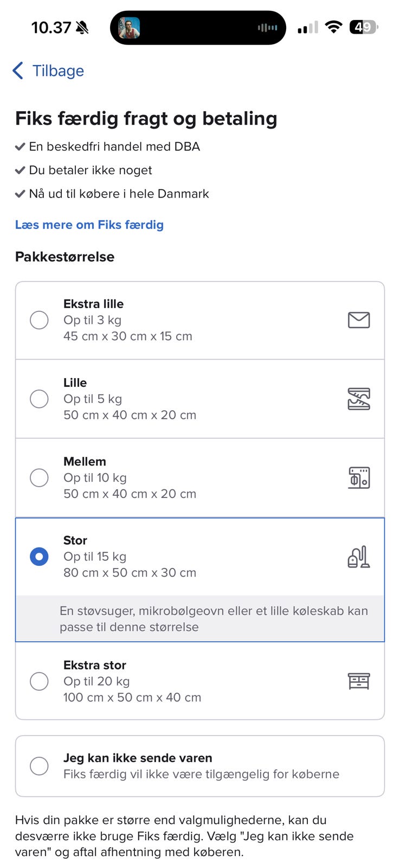The height and width of the screenshot is (868, 400).
Task: Tap the Stor size description hint text
Action: [x=214, y=618]
